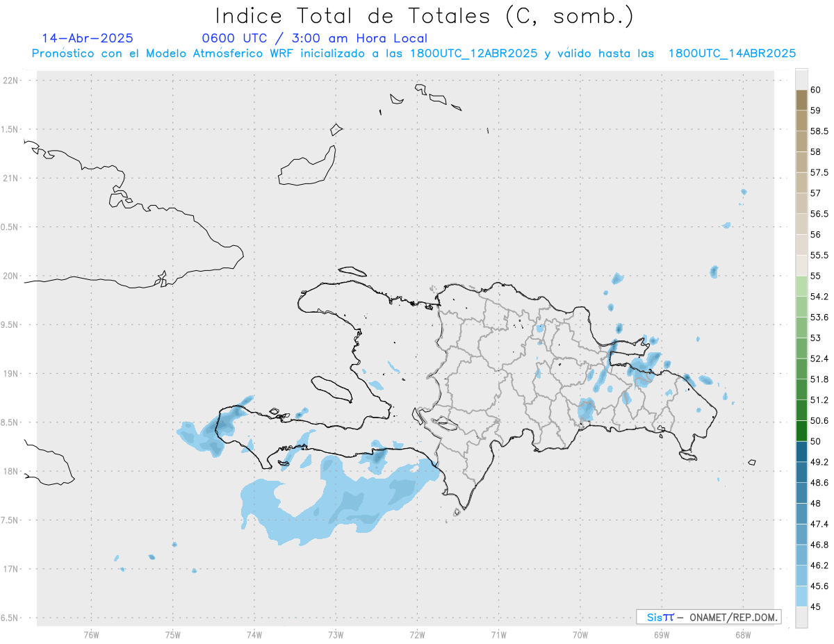834x644 pixels.
Task: Click the colorbar value '55.5'
Action: (819, 255)
